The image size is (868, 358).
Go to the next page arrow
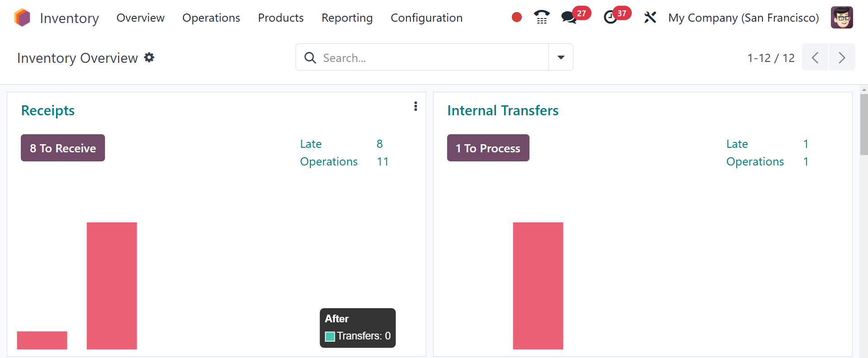coord(842,57)
